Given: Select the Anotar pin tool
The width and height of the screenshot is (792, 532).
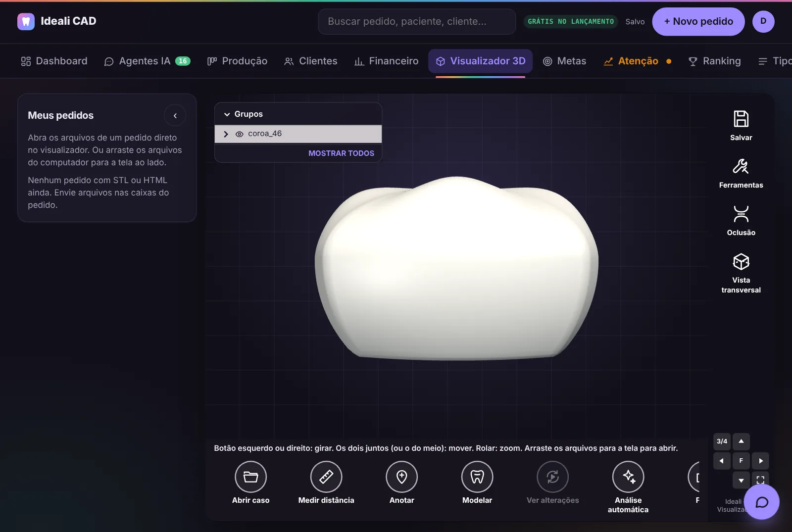Looking at the screenshot, I should pyautogui.click(x=402, y=477).
